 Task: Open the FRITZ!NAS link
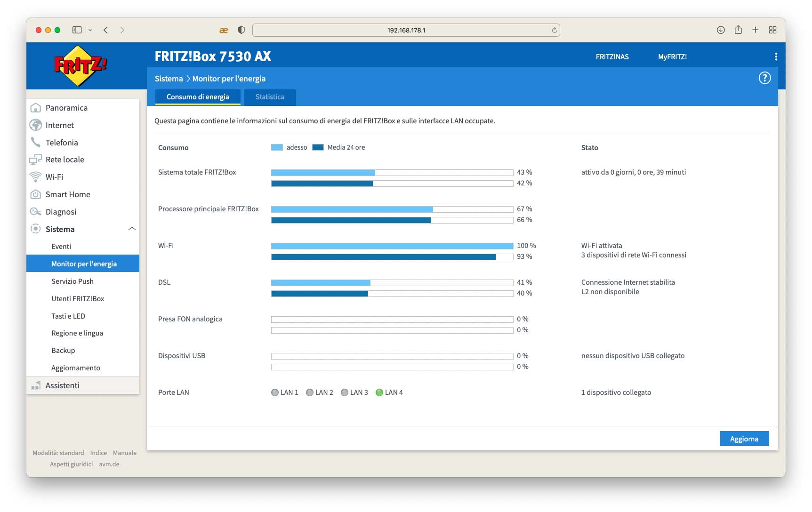tap(612, 57)
